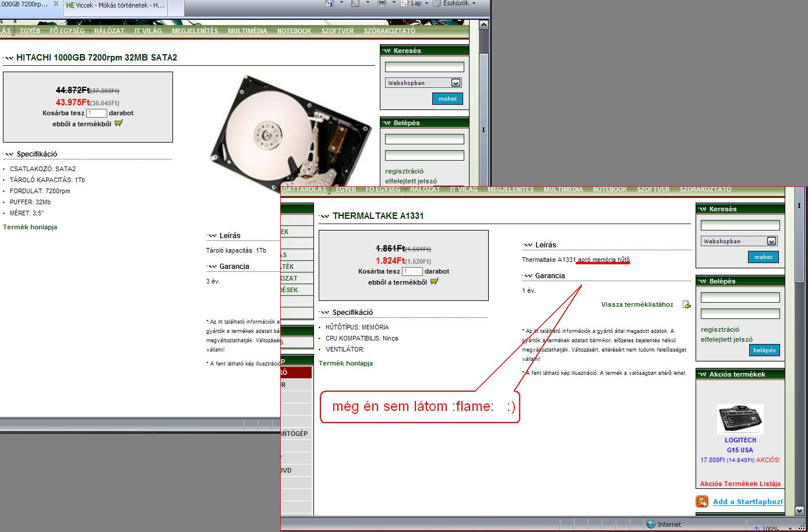Open SZOFTVER menu in the back window
The height and width of the screenshot is (532, 808).
(338, 31)
